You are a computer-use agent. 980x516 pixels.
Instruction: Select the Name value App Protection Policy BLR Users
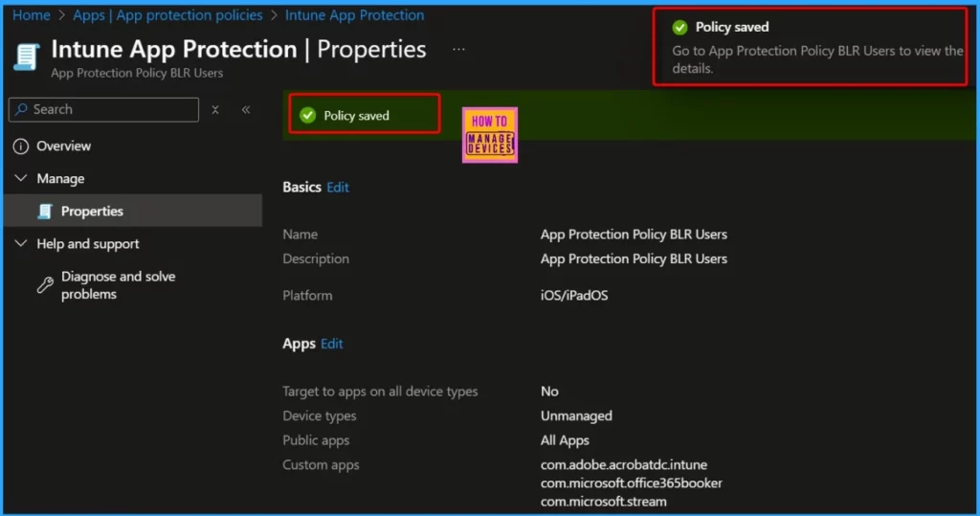[x=634, y=235]
